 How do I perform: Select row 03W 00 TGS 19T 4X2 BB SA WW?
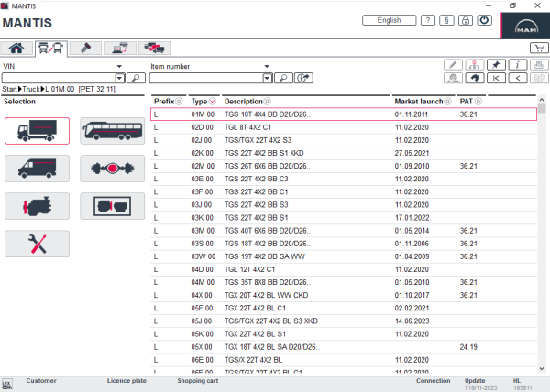click(x=344, y=256)
